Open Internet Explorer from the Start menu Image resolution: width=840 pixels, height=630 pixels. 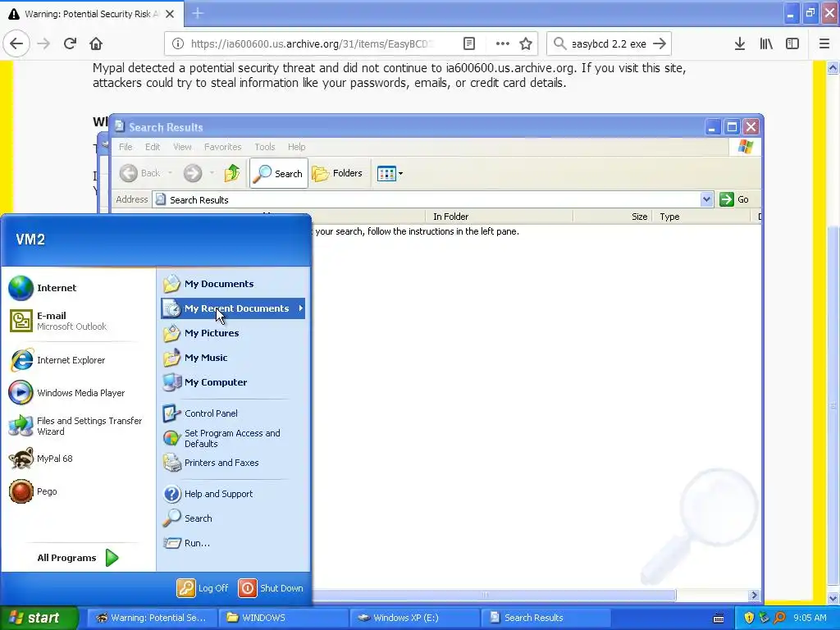point(57,360)
